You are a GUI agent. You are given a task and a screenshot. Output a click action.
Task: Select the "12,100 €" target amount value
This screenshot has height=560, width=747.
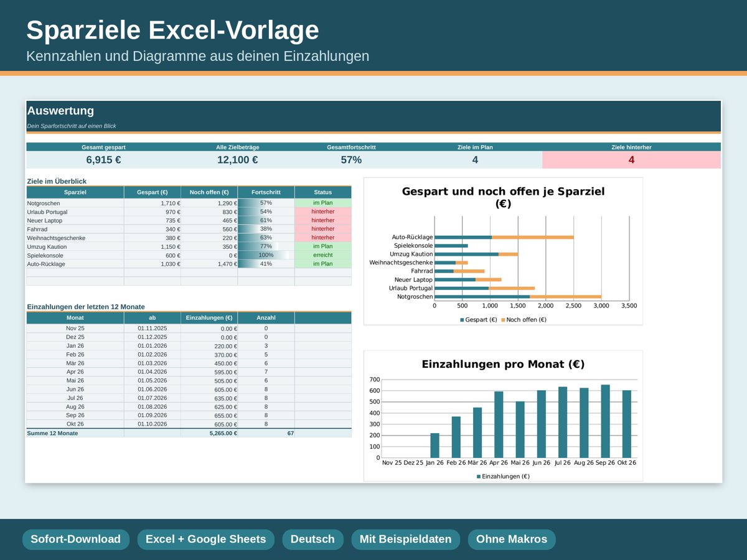click(x=237, y=160)
